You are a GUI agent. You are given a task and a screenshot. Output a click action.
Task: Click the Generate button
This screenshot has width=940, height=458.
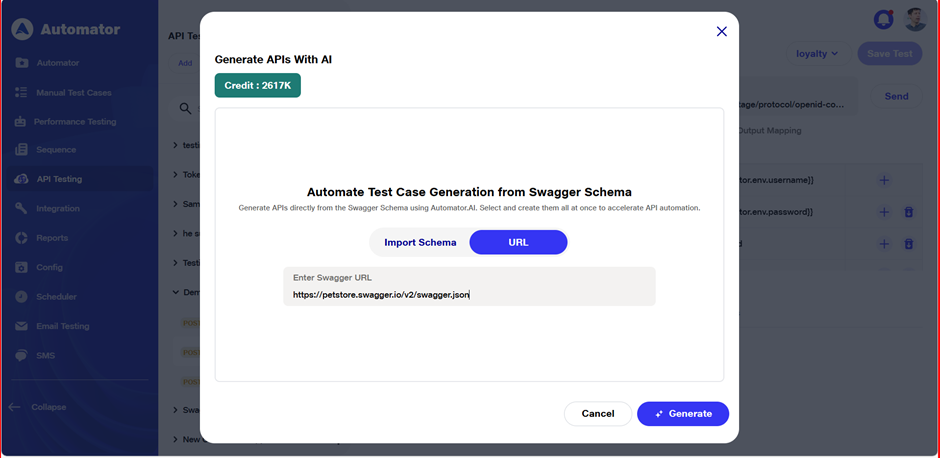point(683,414)
